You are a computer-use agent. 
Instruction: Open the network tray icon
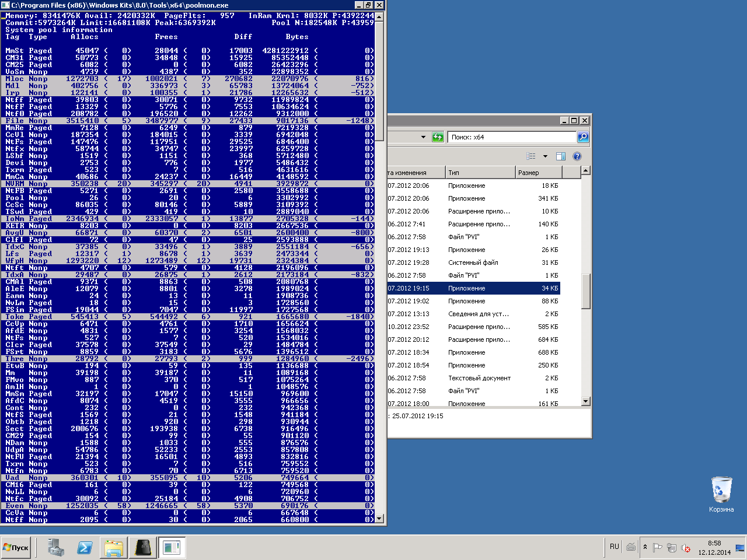[672, 548]
